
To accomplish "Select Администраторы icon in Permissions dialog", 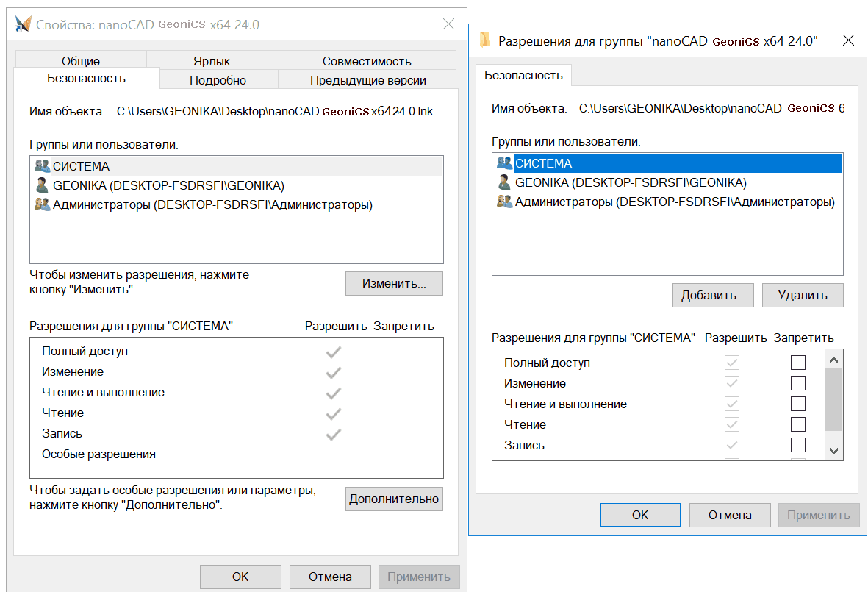I will 504,202.
